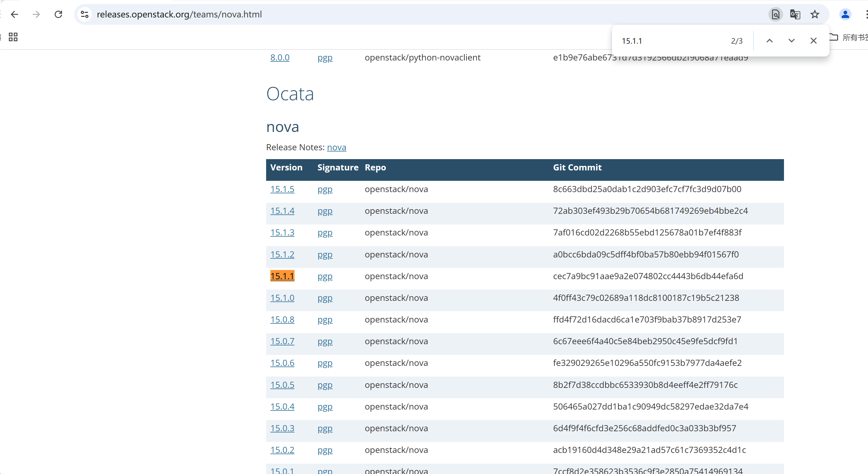
Task: Click the Version column header
Action: coord(286,167)
